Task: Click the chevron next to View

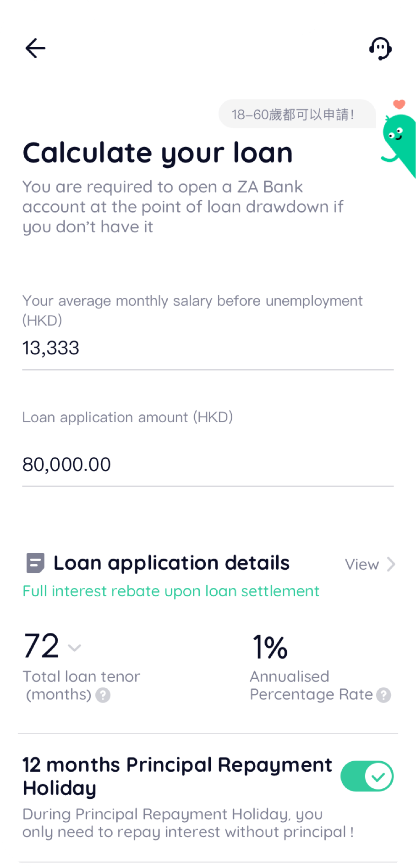Action: [x=391, y=564]
